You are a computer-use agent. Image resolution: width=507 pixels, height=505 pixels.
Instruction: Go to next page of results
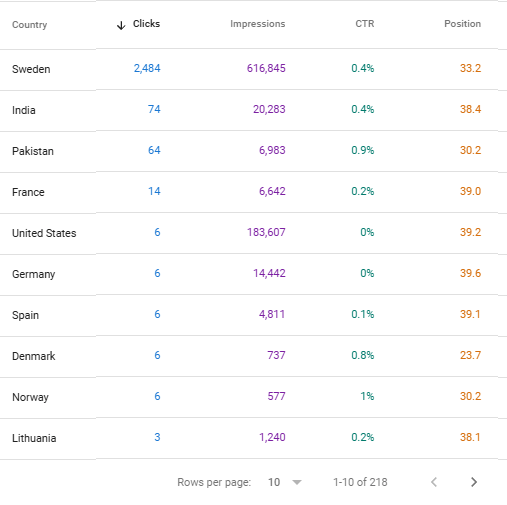[x=474, y=482]
